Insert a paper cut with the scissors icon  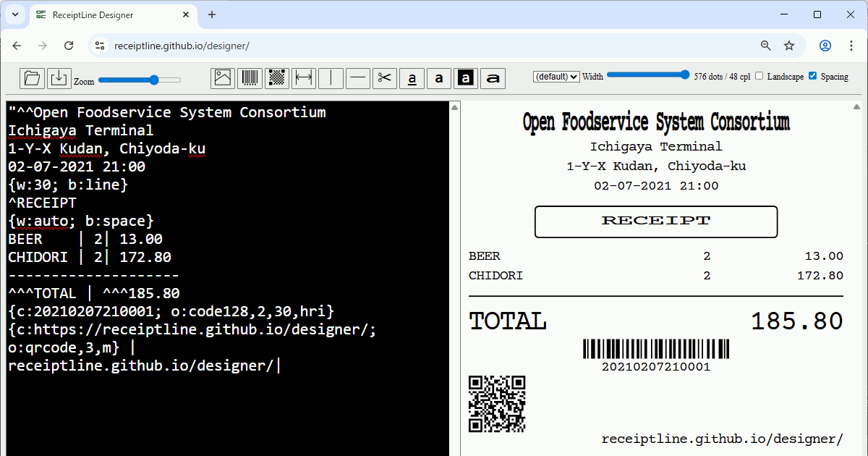384,78
